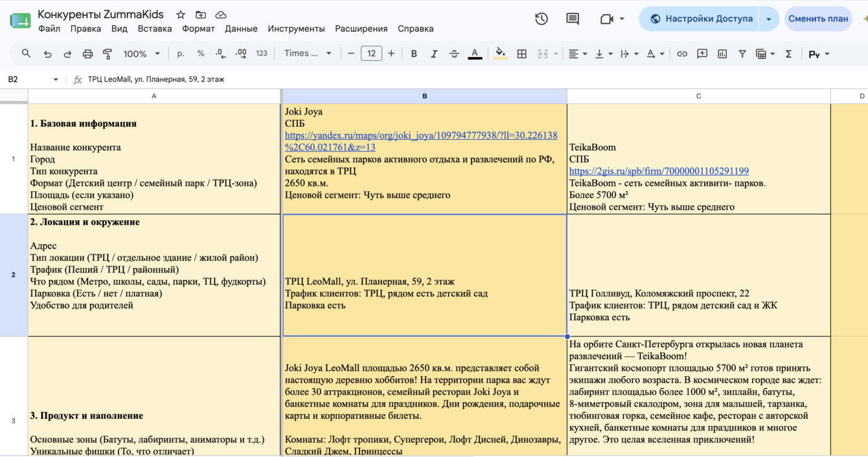Click the insert chart icon
Screen dimensions: 868x457
point(722,54)
